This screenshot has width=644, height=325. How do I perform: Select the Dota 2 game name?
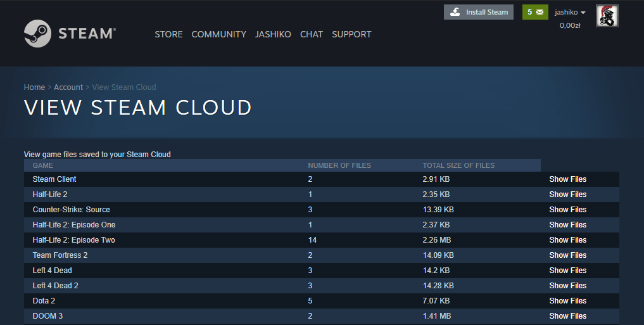pos(44,301)
